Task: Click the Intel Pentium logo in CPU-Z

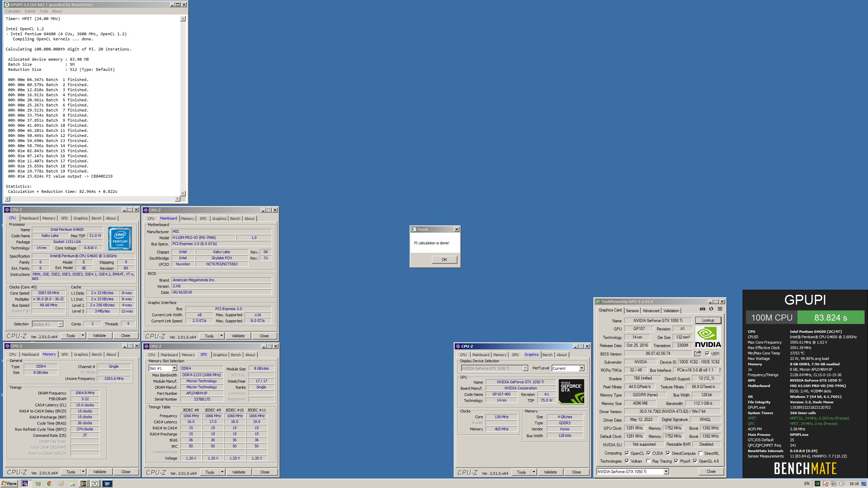Action: tap(120, 239)
